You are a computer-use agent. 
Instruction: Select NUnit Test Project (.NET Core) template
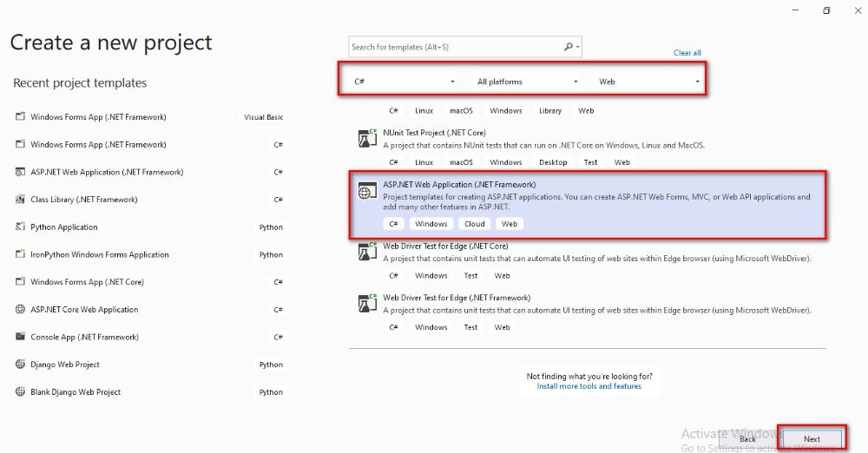435,133
